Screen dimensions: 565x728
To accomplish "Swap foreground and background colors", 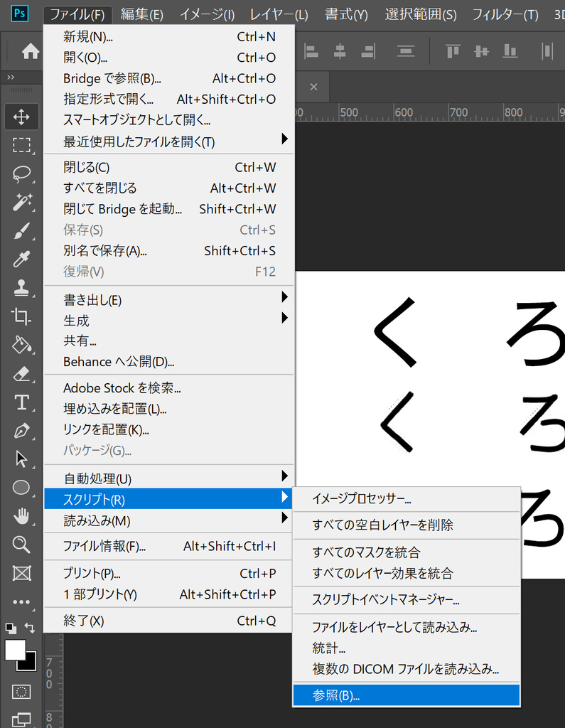I will click(x=30, y=628).
